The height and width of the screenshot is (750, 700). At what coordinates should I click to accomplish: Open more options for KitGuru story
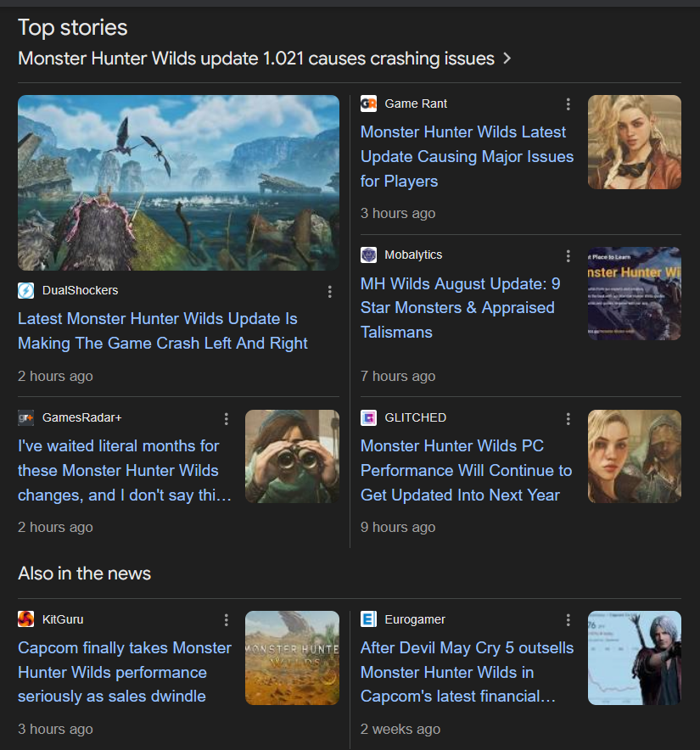tap(227, 620)
